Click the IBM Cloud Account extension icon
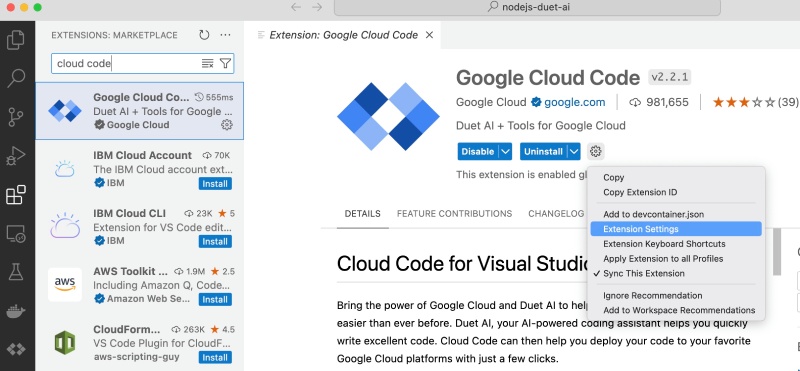 (65, 169)
